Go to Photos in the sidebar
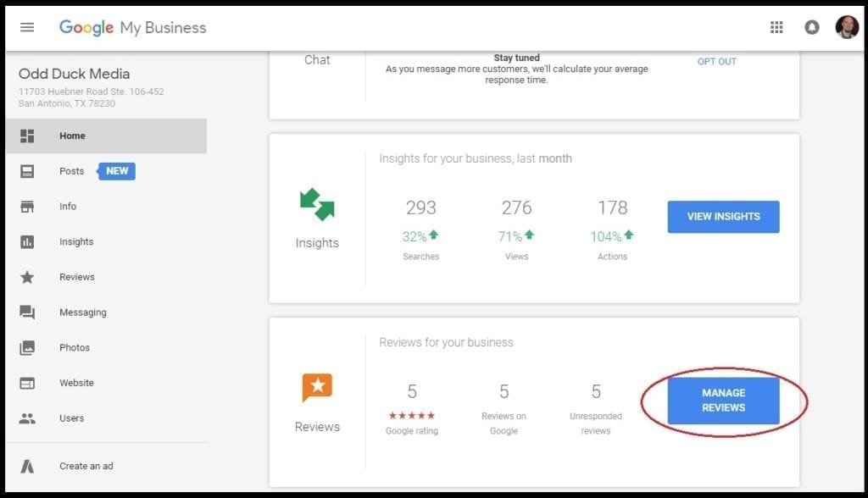 75,347
